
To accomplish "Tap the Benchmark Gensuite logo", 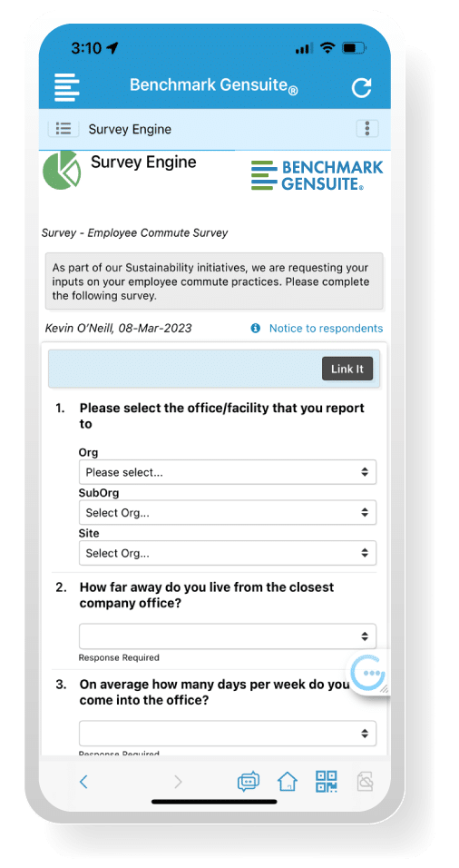I will point(317,175).
